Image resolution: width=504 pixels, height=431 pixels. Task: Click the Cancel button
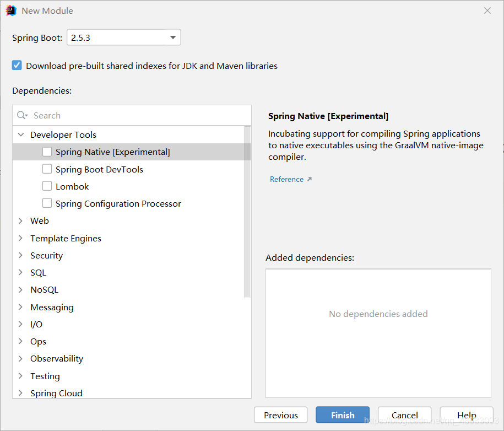(405, 415)
